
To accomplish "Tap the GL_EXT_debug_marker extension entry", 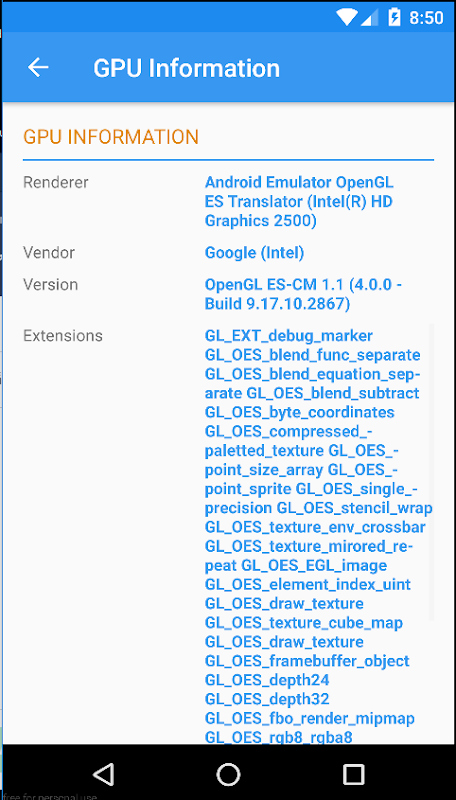I will pos(289,336).
